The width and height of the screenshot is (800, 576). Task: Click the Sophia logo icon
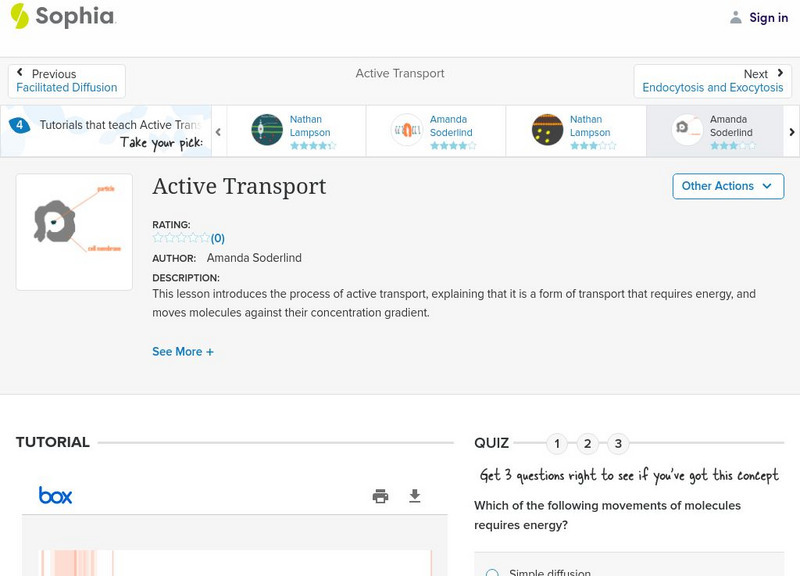19,16
